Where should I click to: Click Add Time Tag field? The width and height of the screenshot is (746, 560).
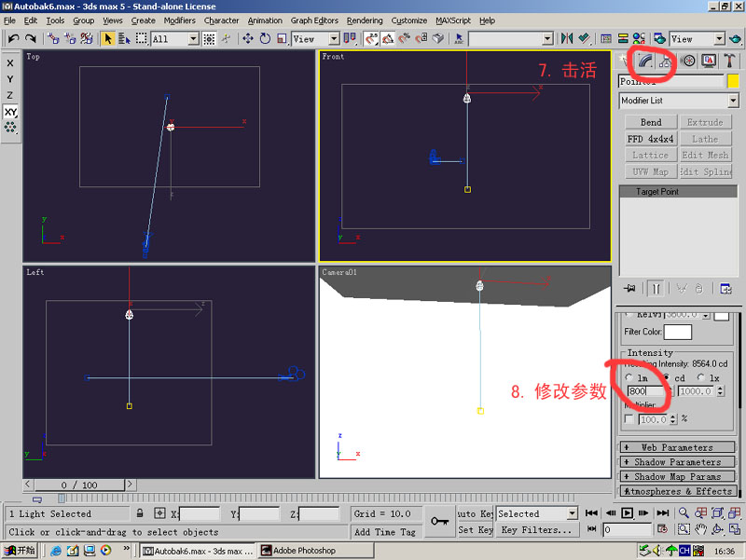[385, 532]
